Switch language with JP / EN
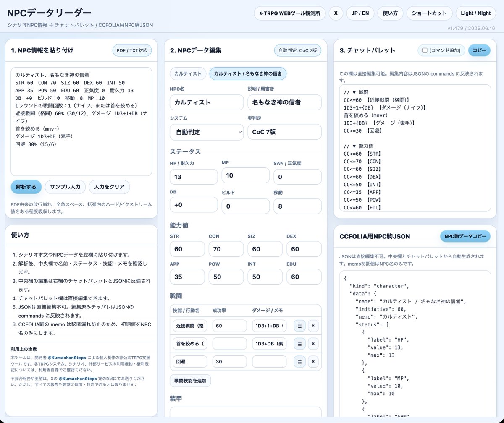This screenshot has width=504, height=423. (x=360, y=13)
